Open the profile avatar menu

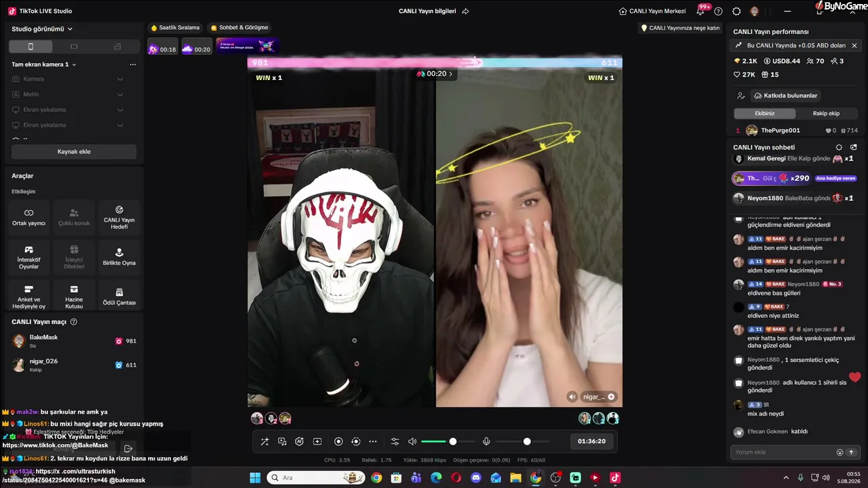(x=755, y=11)
